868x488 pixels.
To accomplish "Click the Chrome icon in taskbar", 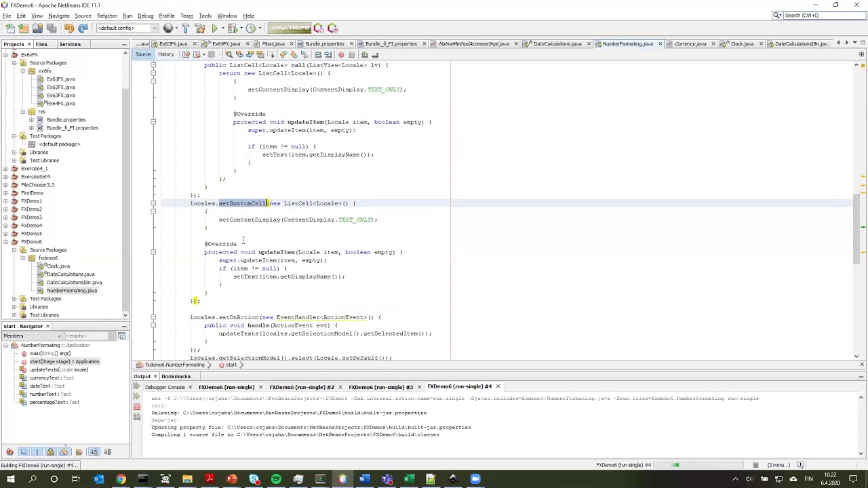I will click(x=121, y=480).
